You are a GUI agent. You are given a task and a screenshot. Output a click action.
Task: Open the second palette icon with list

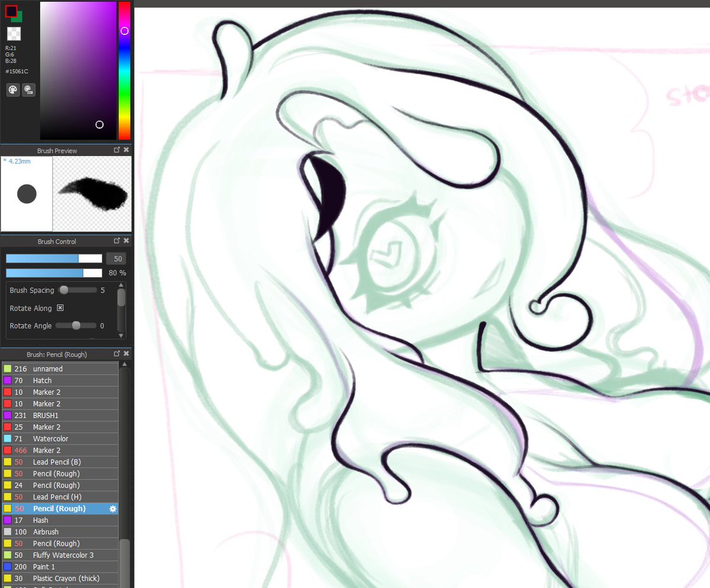coord(28,89)
